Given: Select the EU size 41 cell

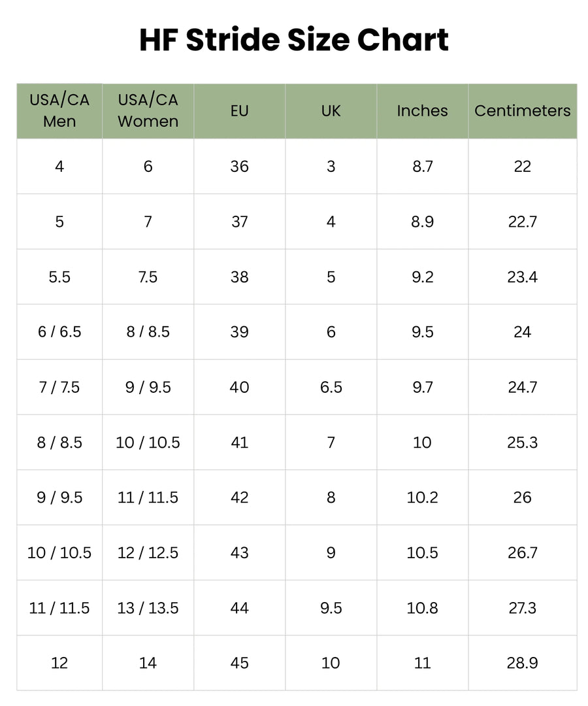Looking at the screenshot, I should (x=239, y=443).
